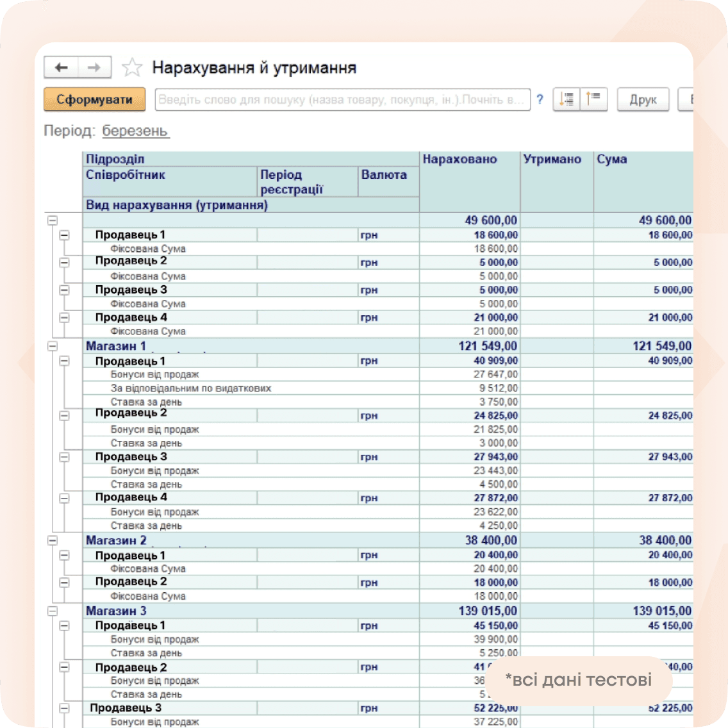Collapse Продавець 1 in the 45 150,00 row
This screenshot has width=728, height=728.
coord(65,626)
